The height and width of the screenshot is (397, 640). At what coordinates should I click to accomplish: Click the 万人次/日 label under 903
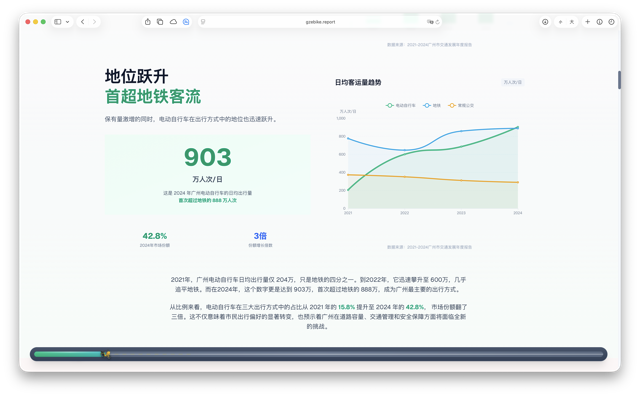tap(207, 179)
